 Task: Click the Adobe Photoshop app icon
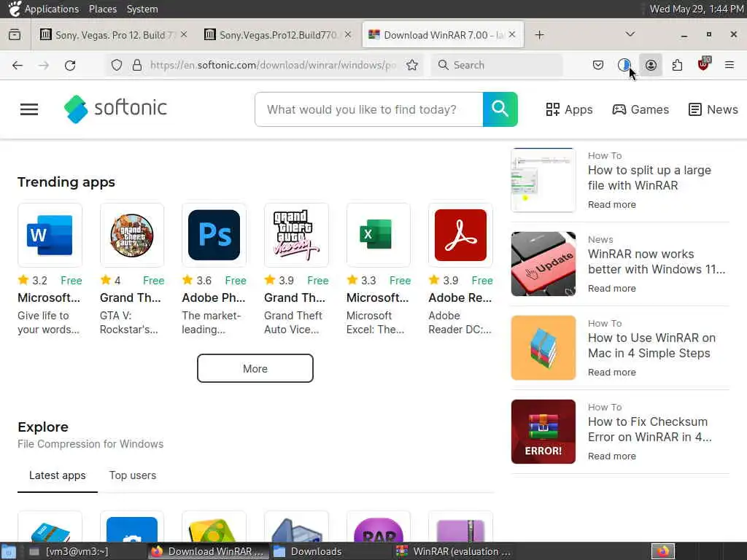tap(214, 236)
